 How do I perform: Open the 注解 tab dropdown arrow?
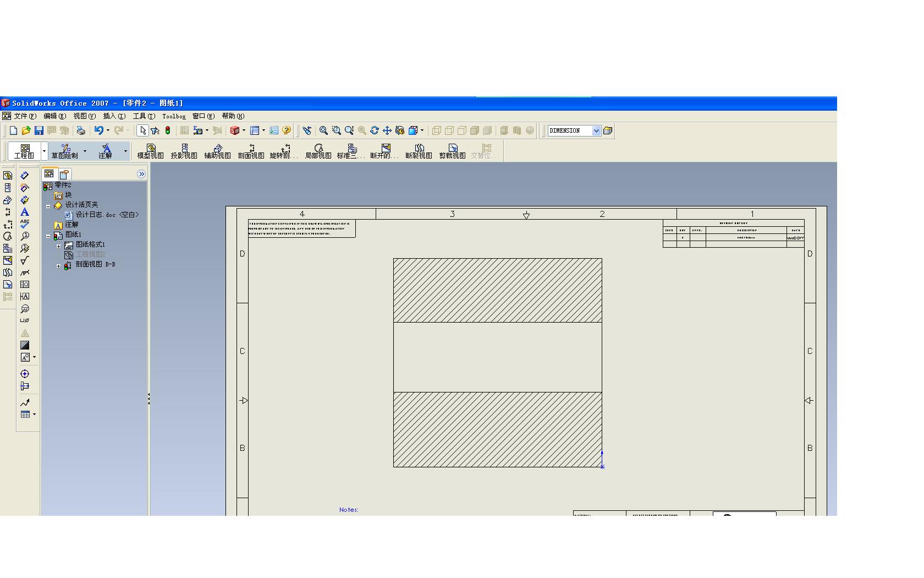click(x=125, y=151)
